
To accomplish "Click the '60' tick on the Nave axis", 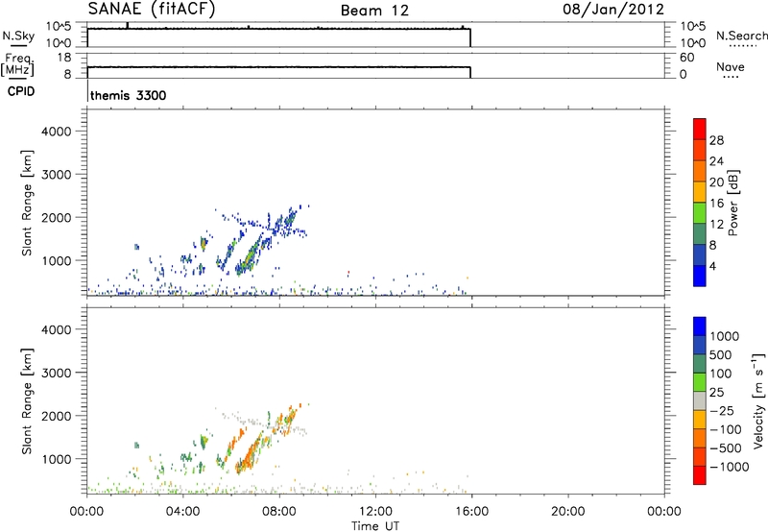I will tap(686, 58).
